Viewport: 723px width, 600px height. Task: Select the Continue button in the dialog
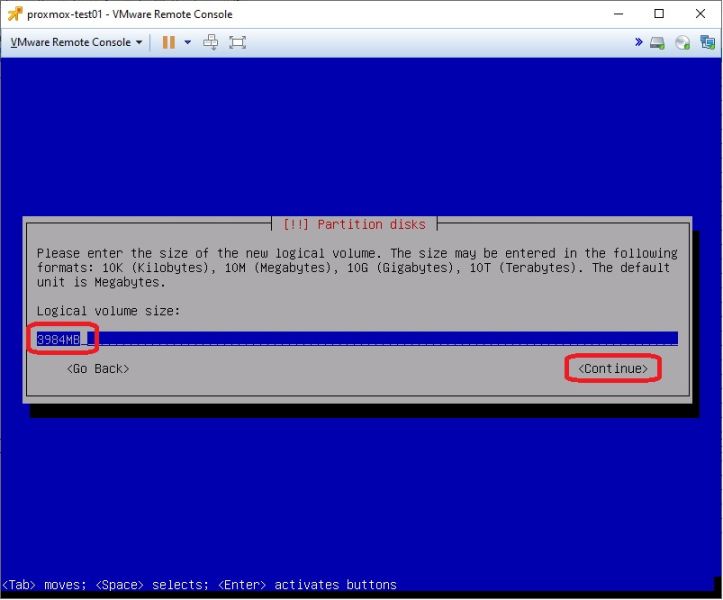coord(613,368)
